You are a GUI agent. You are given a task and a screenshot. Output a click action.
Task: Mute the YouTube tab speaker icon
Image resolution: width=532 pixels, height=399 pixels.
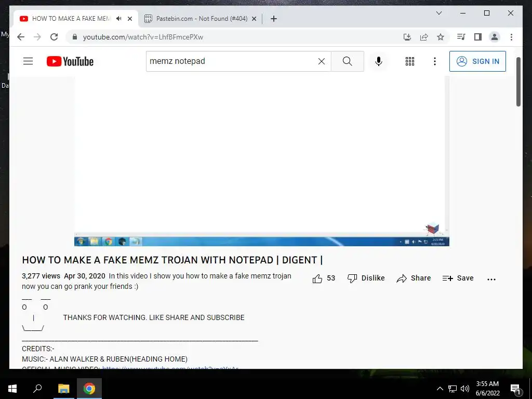tap(118, 19)
